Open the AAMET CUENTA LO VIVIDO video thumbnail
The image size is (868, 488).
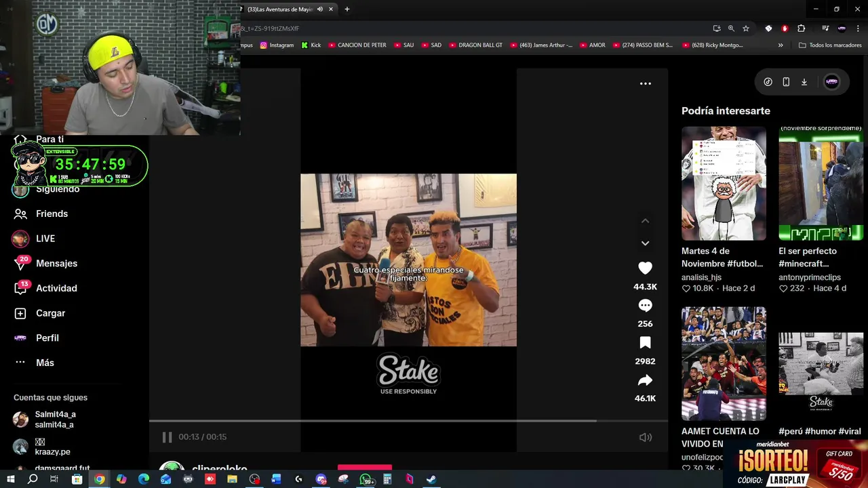[724, 363]
